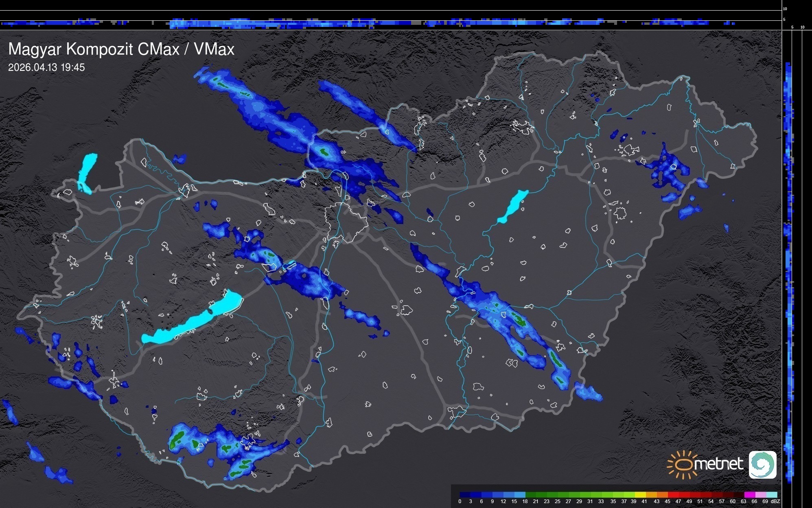The height and width of the screenshot is (508, 812).
Task: Click the blue rain band southeast of Szeged
Action: [588, 391]
